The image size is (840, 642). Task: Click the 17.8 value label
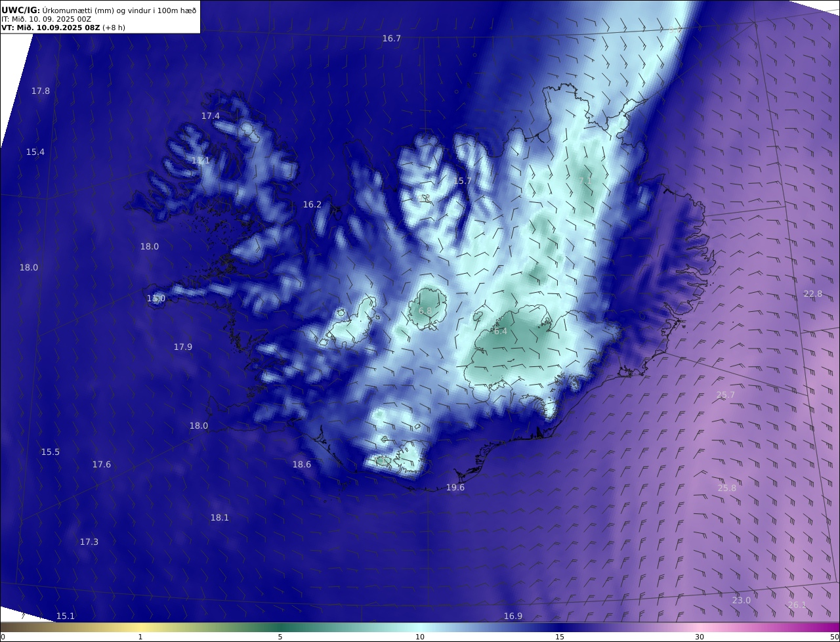tap(41, 91)
